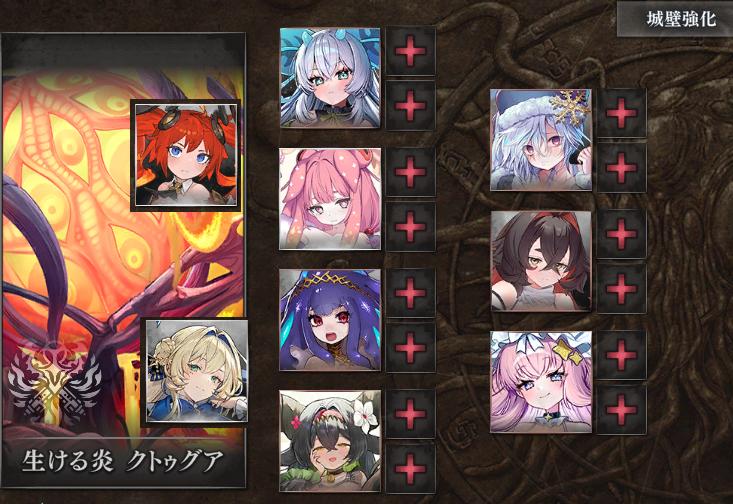Select the snowflake-hat white-haired character portrait
The width and height of the screenshot is (733, 504).
[x=541, y=140]
